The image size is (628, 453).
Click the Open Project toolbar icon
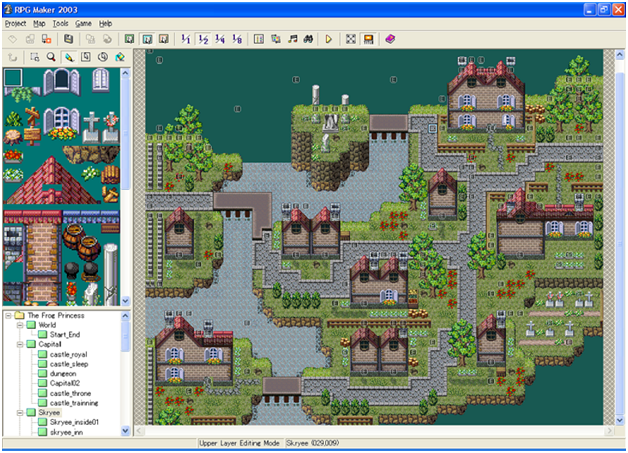click(30, 39)
